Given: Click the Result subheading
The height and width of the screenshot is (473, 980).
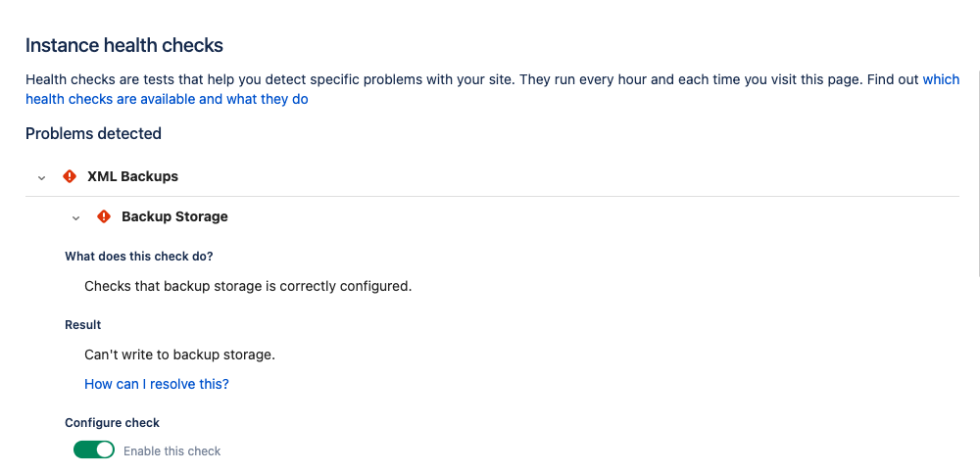Looking at the screenshot, I should click(83, 324).
